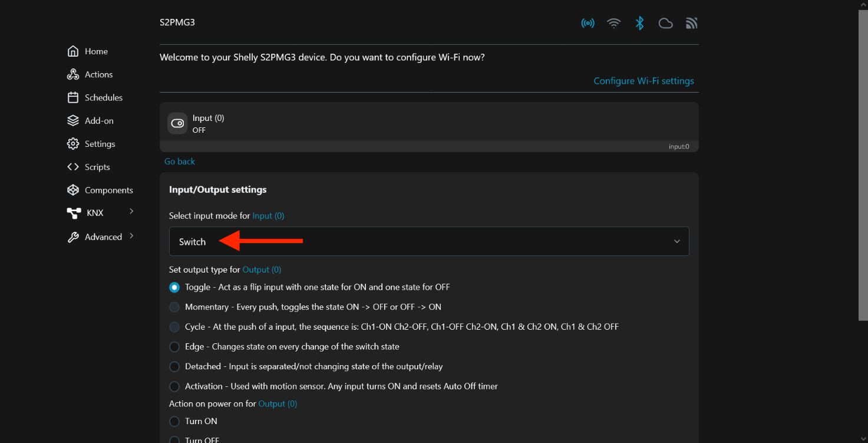Select Turn ON power-on action

[x=174, y=421]
